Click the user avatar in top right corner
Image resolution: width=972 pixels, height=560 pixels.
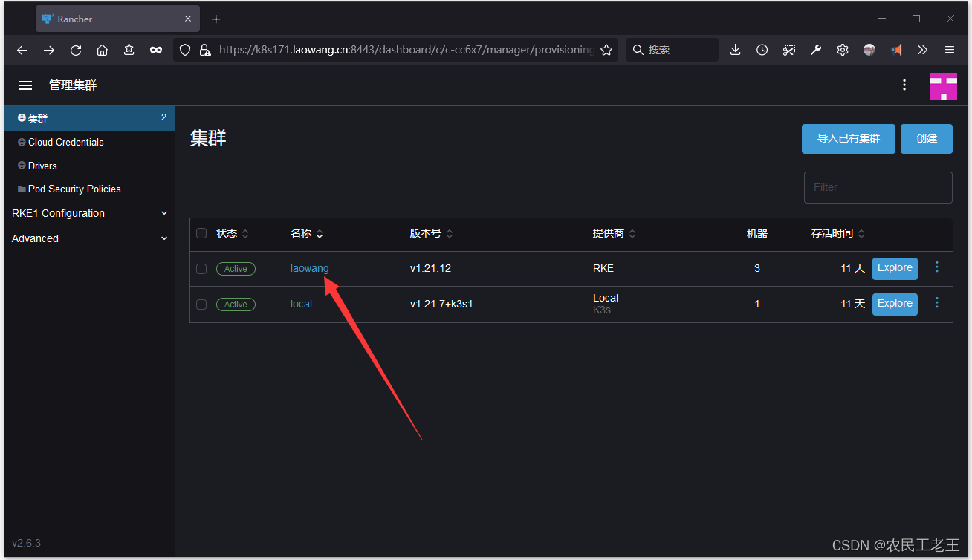click(x=943, y=85)
